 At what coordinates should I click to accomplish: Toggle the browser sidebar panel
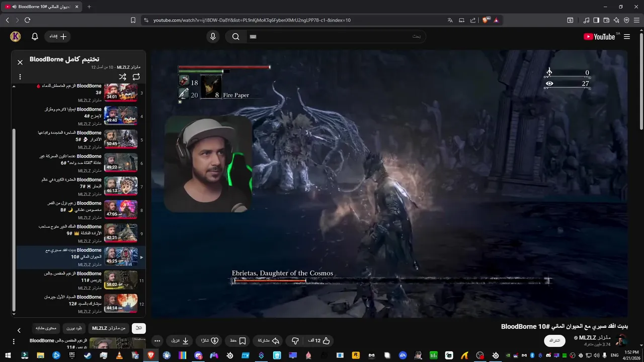(596, 20)
